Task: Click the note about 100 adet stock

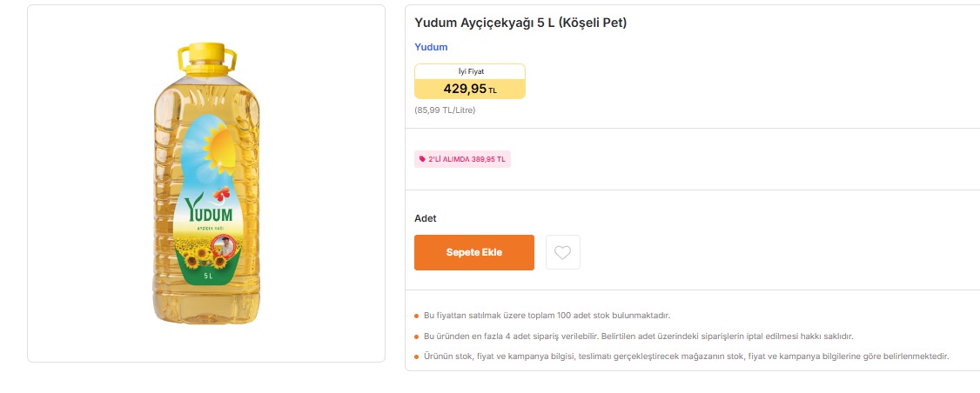Action: pos(547,316)
